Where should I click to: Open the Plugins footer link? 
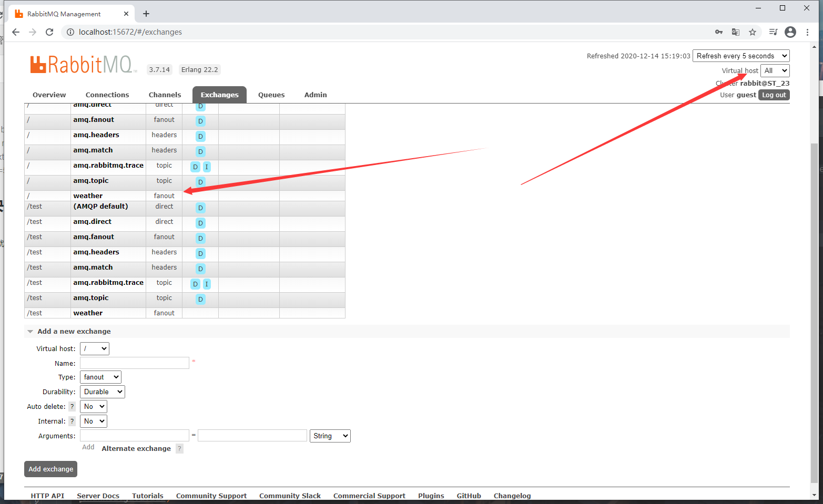pos(431,496)
